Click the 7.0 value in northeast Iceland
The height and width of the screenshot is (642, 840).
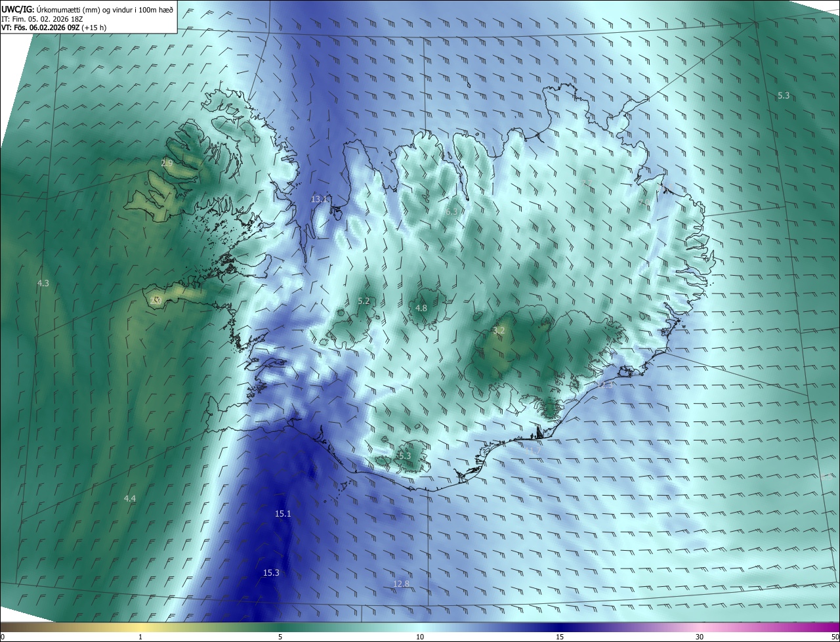point(644,202)
